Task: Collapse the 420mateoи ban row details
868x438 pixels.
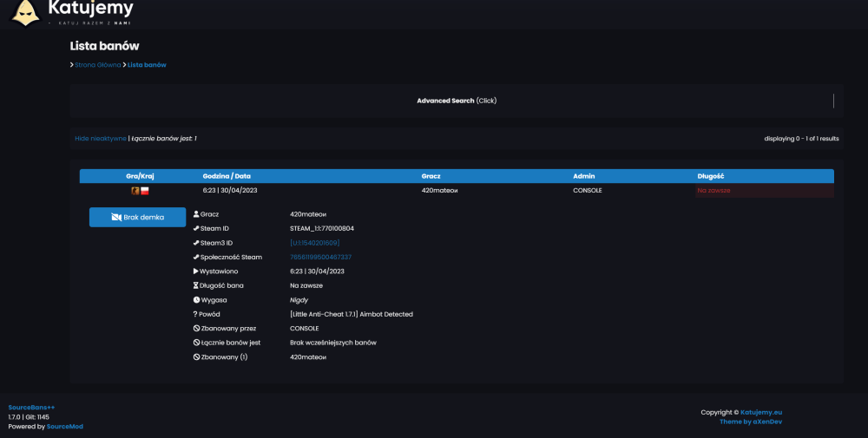Action: click(457, 191)
